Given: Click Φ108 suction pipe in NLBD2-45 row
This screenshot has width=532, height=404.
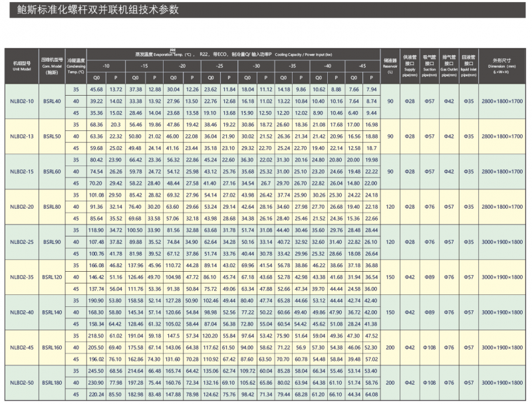Looking at the screenshot, I should point(430,348).
